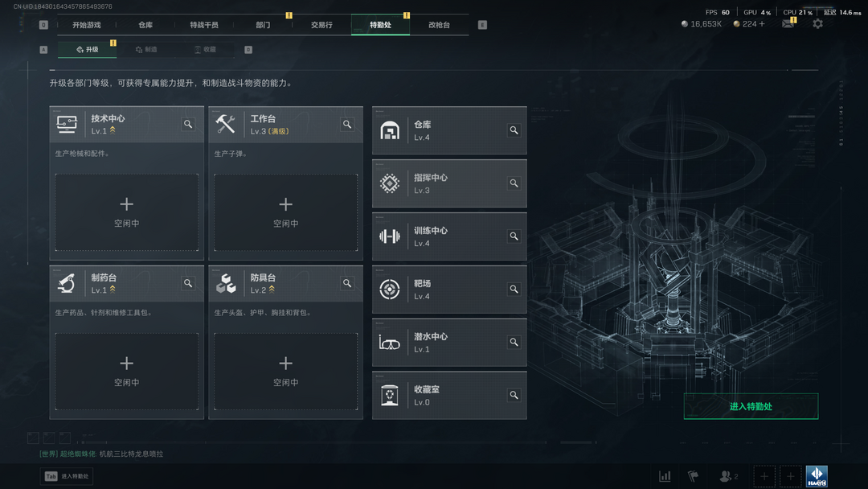Click the 进入特勤处 green button
Viewport: 868px width, 489px height.
click(x=751, y=406)
